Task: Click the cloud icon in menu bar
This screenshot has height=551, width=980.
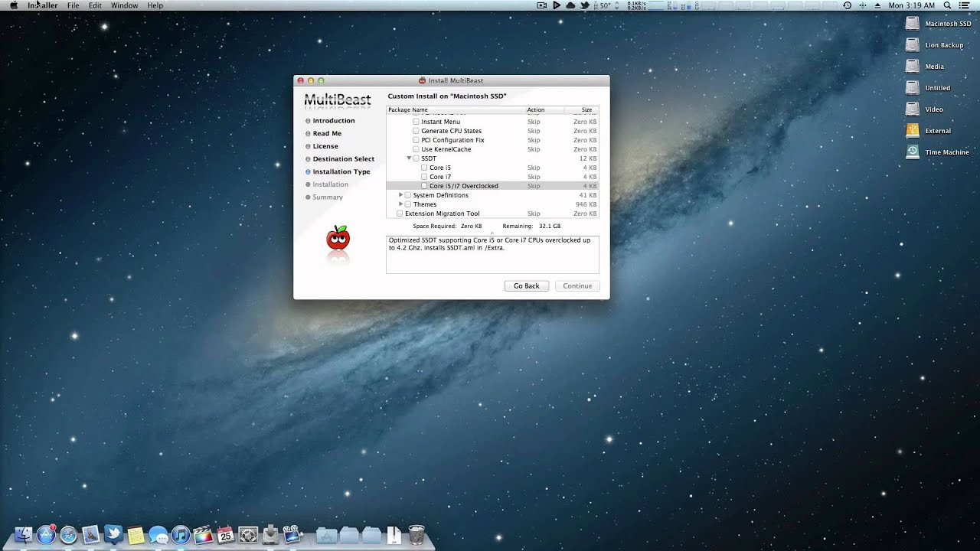Action: click(x=570, y=5)
